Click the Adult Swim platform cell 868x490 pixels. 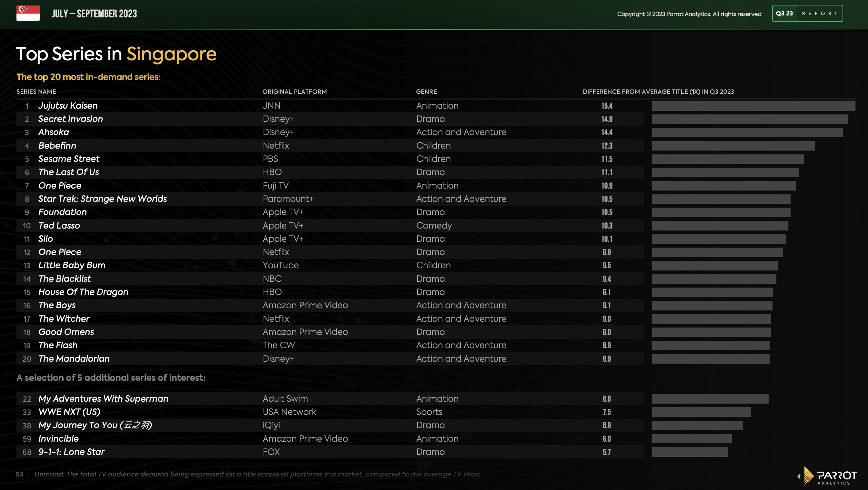(x=285, y=398)
